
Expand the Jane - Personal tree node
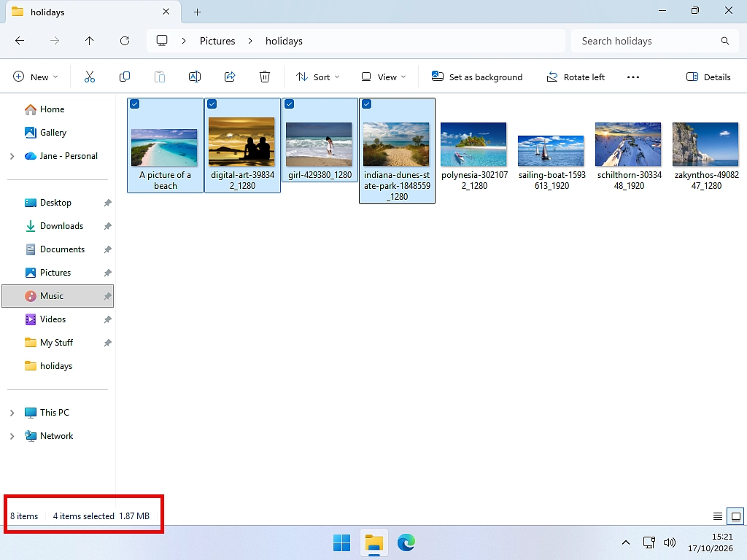tap(12, 156)
